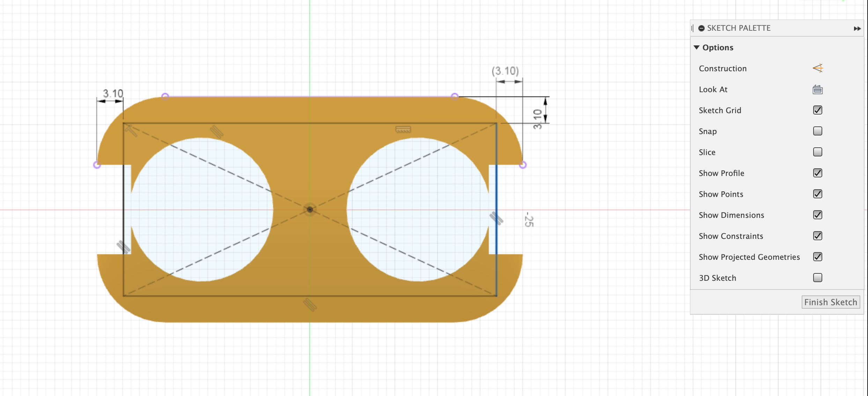Viewport: 868px width, 396px height.
Task: Select the right circular profile region
Action: tap(418, 210)
